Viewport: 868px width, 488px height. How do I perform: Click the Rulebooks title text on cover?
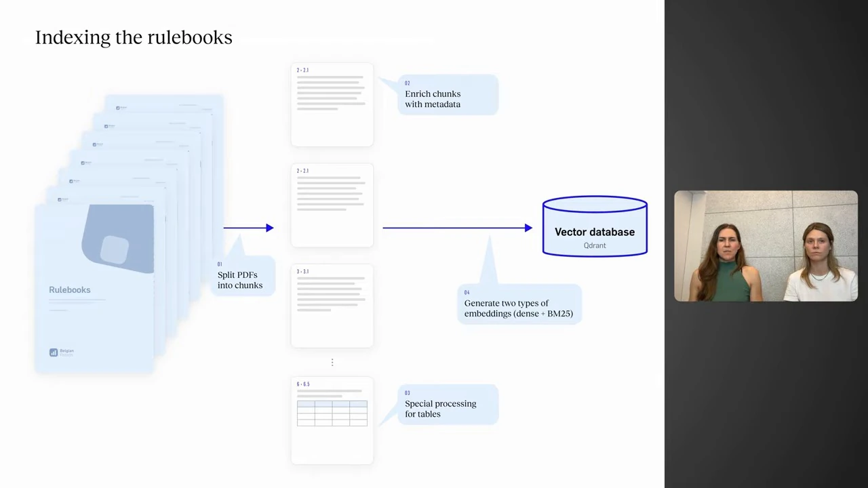(69, 289)
